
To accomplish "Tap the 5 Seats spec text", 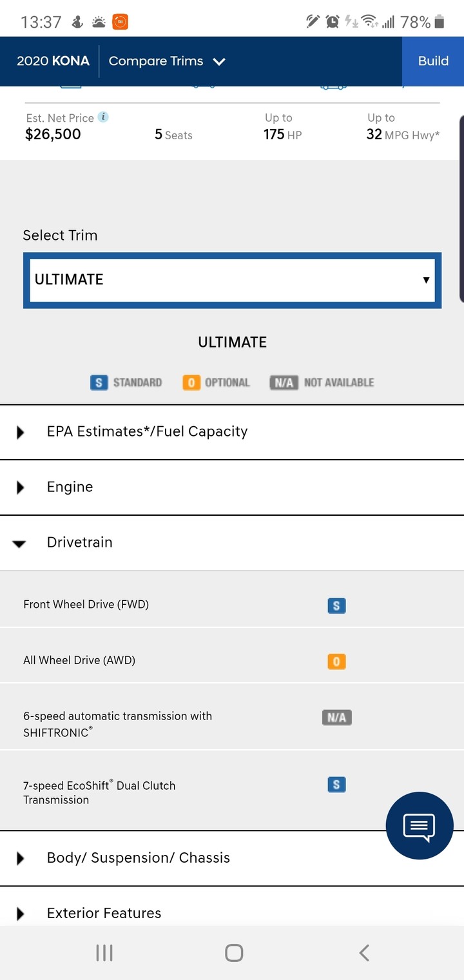I will tap(173, 135).
